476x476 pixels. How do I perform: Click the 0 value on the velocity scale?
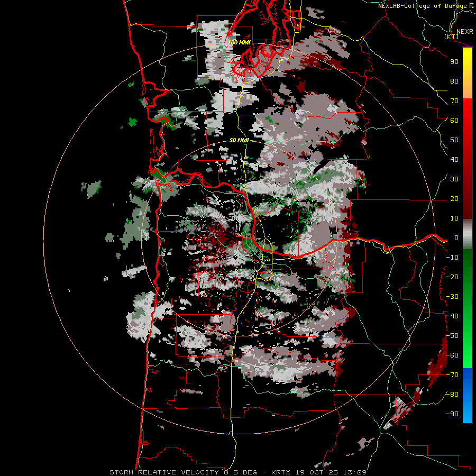coord(456,238)
